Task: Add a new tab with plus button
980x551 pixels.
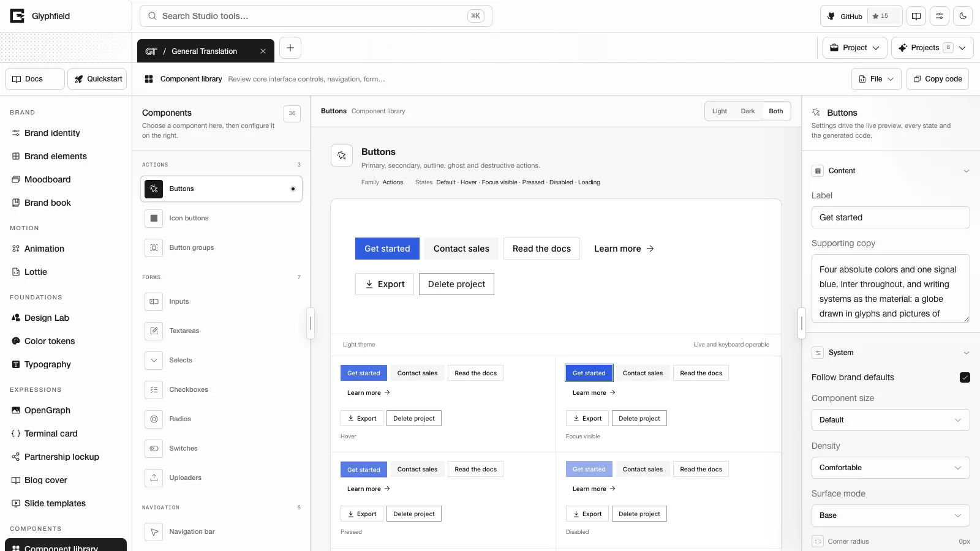Action: tap(290, 48)
